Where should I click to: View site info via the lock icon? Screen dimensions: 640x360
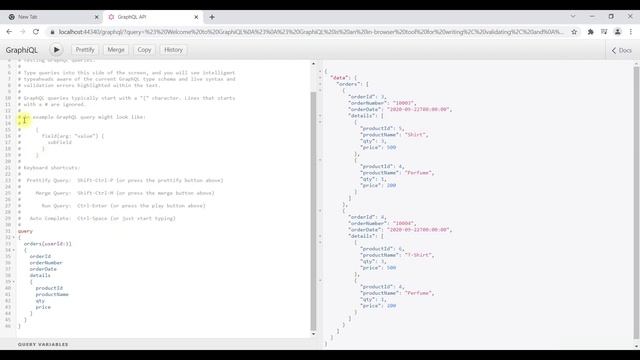pos(52,32)
